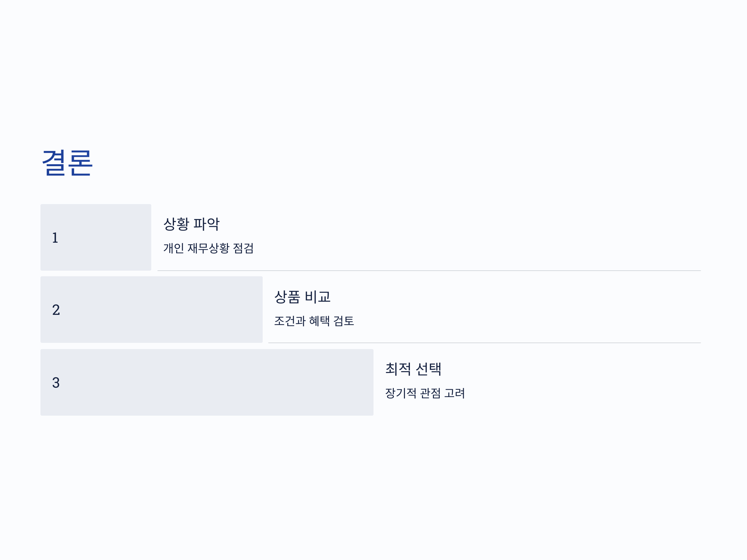Select the number 2 in the second bar

[56, 310]
